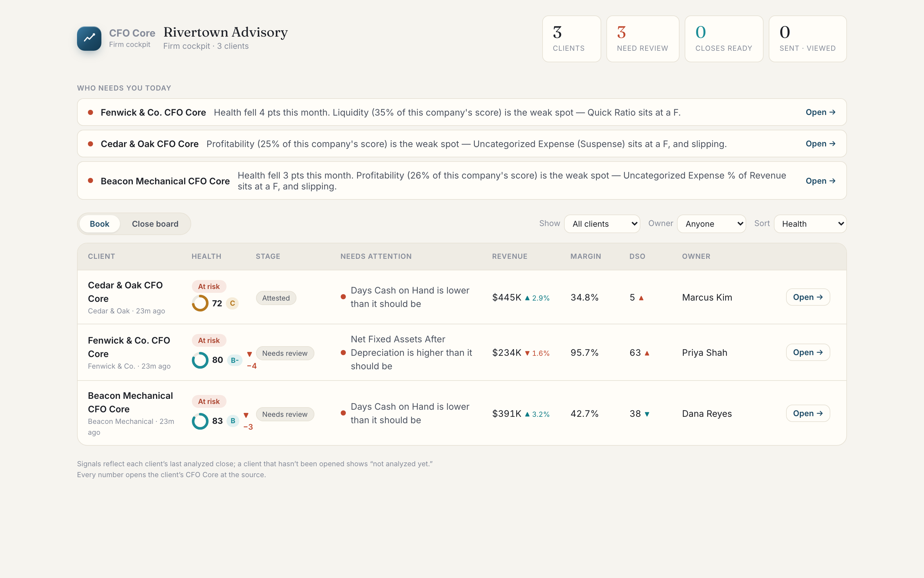
Task: Click Fenwick & Co. health ring gauge
Action: (x=200, y=360)
